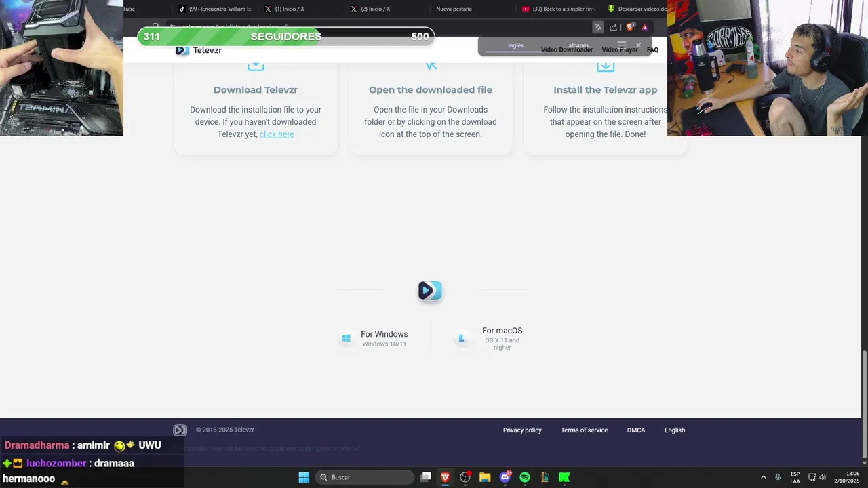Image resolution: width=868 pixels, height=488 pixels.
Task: Click the volume speaker tray icon
Action: point(823,477)
